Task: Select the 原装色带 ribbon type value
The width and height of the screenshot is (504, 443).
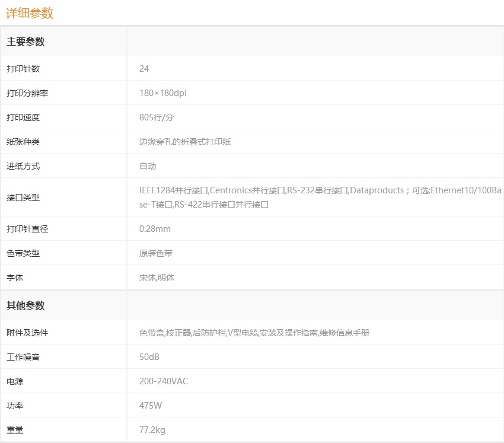Action: click(x=156, y=253)
